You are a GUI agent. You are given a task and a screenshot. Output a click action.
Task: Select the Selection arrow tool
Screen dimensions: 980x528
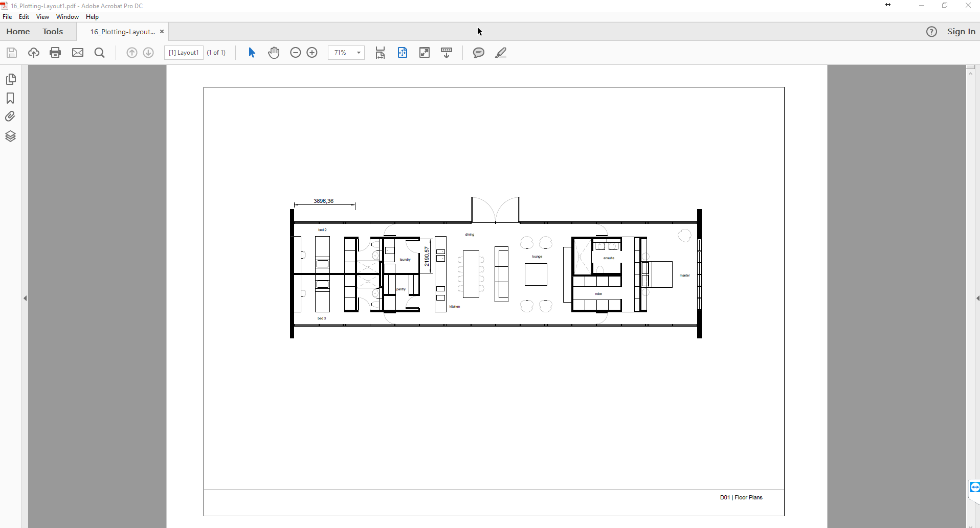coord(251,53)
